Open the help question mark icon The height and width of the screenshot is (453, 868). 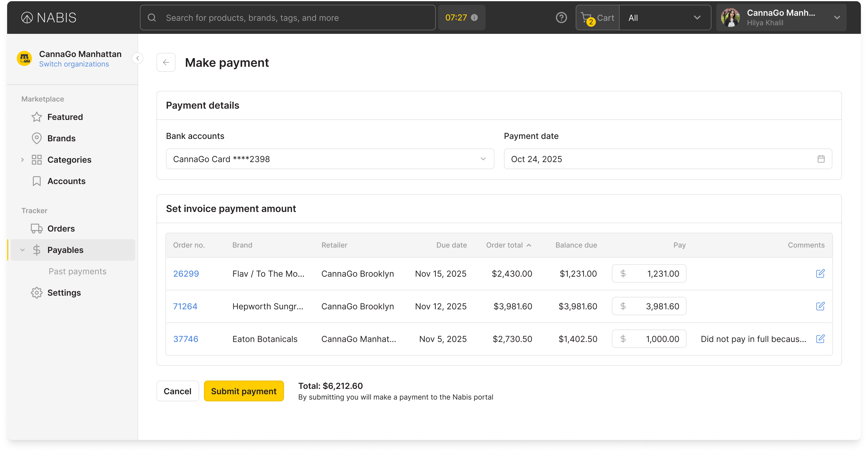click(x=561, y=18)
